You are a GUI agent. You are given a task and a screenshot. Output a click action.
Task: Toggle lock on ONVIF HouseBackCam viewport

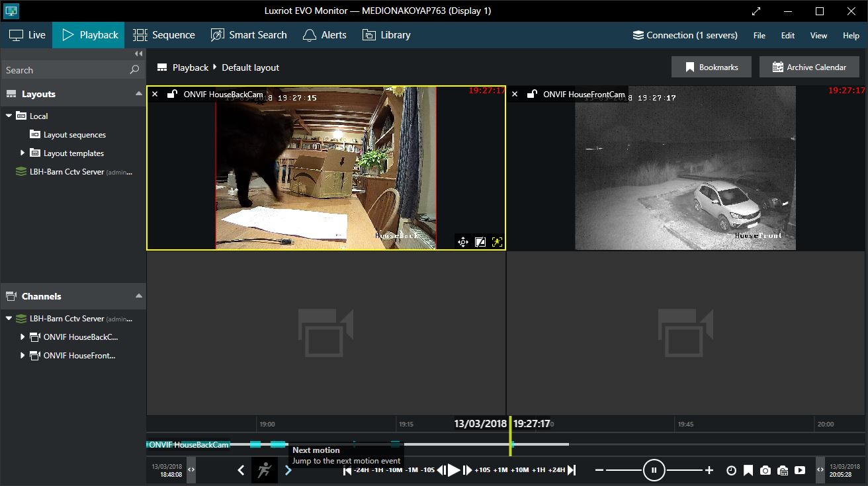click(x=172, y=95)
